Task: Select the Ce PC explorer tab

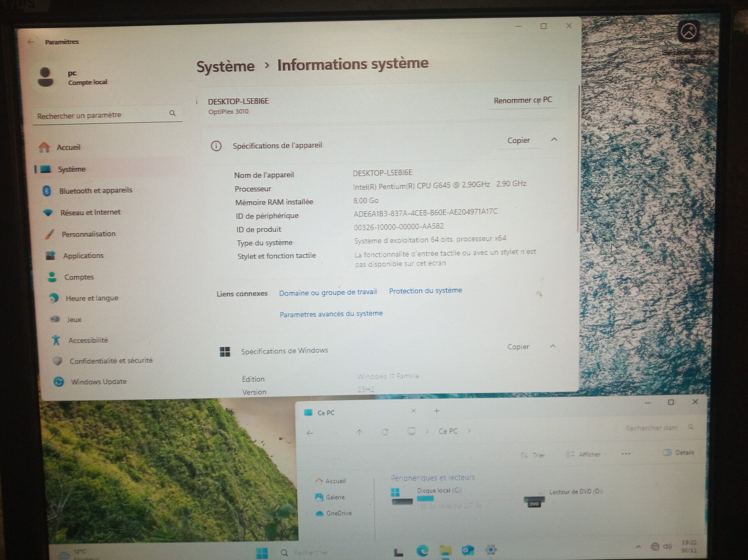Action: click(x=326, y=412)
